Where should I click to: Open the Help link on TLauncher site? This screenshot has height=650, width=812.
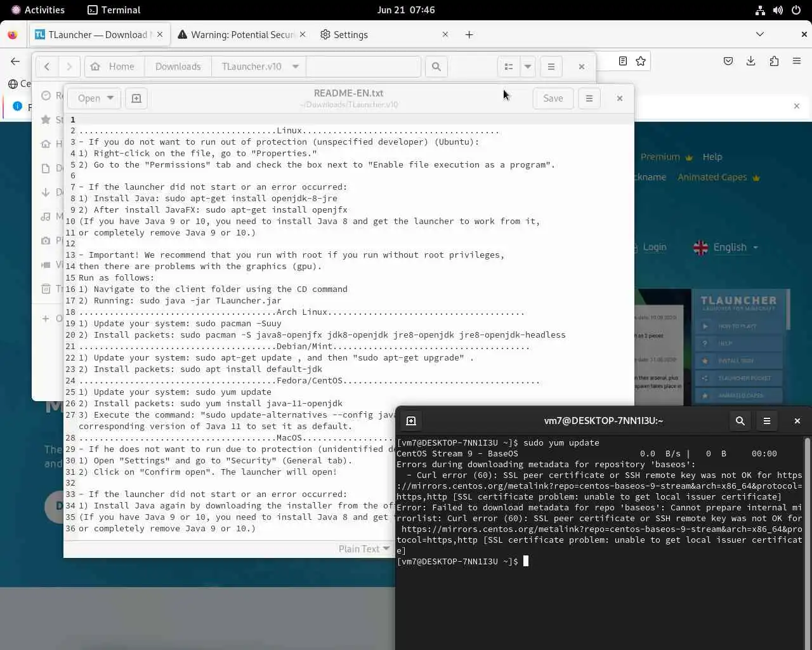(x=712, y=157)
